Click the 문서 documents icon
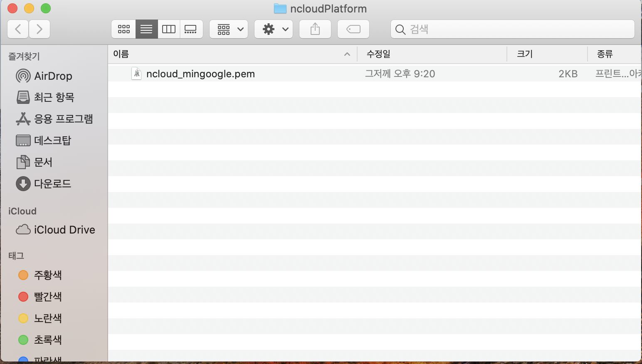The width and height of the screenshot is (642, 364). 23,162
